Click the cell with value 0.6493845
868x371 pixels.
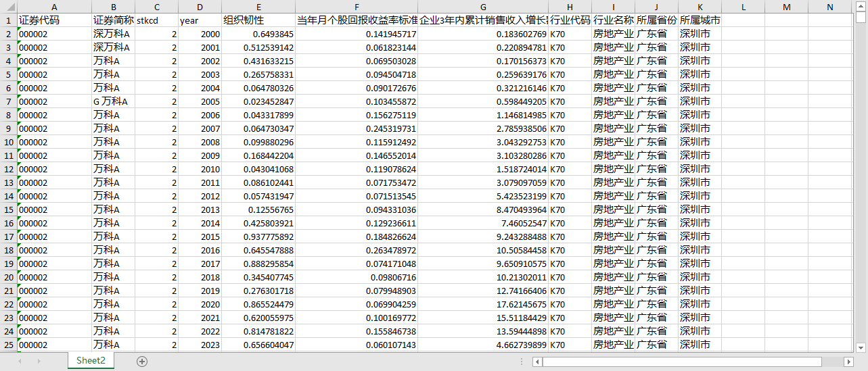258,34
